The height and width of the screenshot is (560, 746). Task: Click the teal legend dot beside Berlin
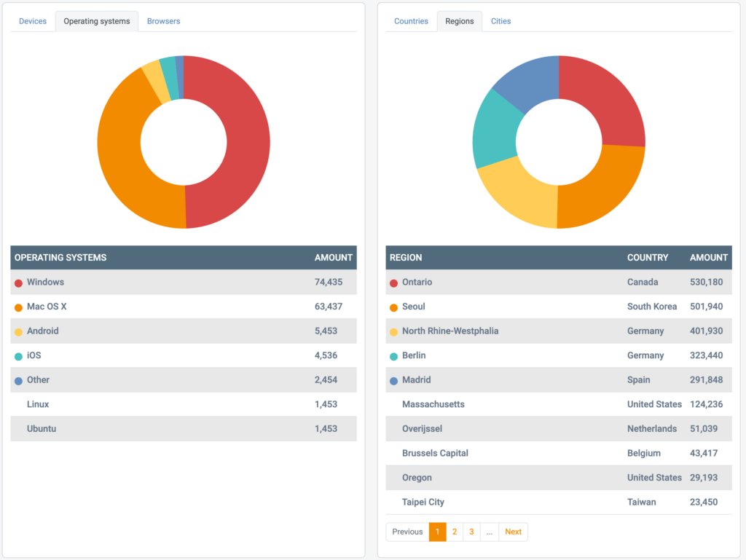(x=392, y=355)
